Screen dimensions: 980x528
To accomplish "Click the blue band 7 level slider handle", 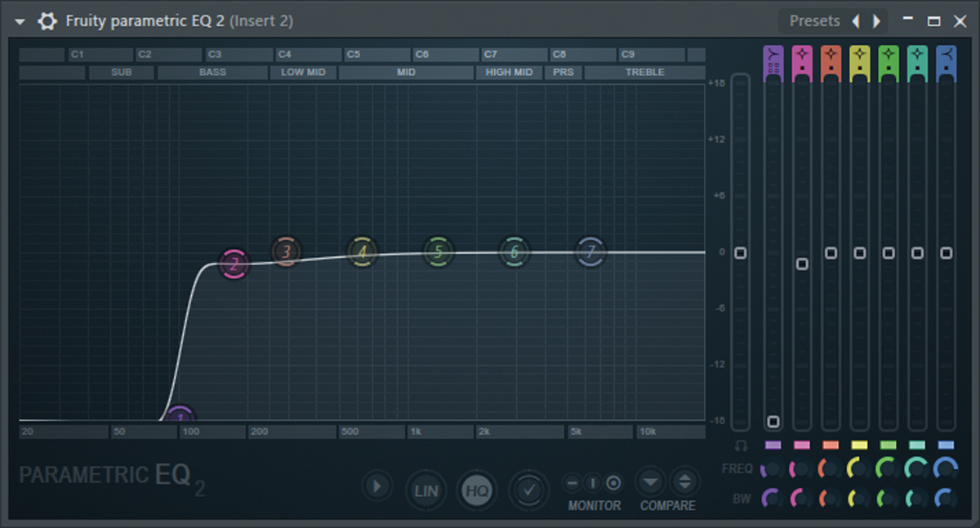I will [x=946, y=253].
